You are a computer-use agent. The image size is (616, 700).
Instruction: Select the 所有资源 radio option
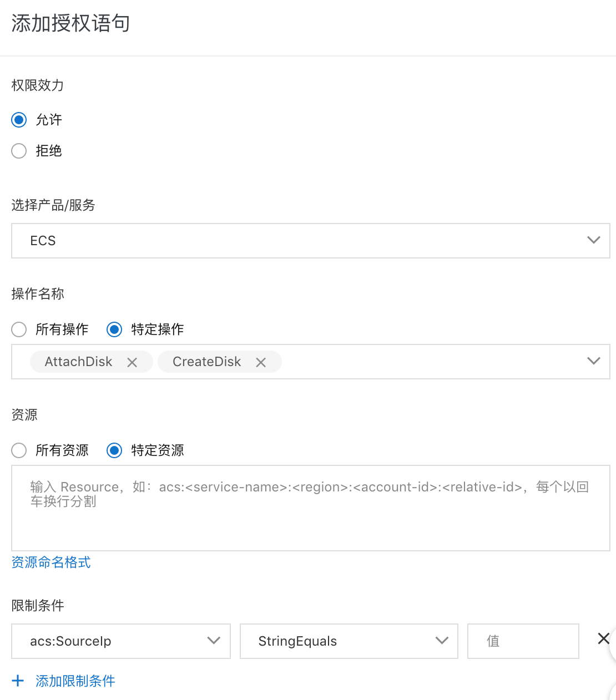pos(19,450)
